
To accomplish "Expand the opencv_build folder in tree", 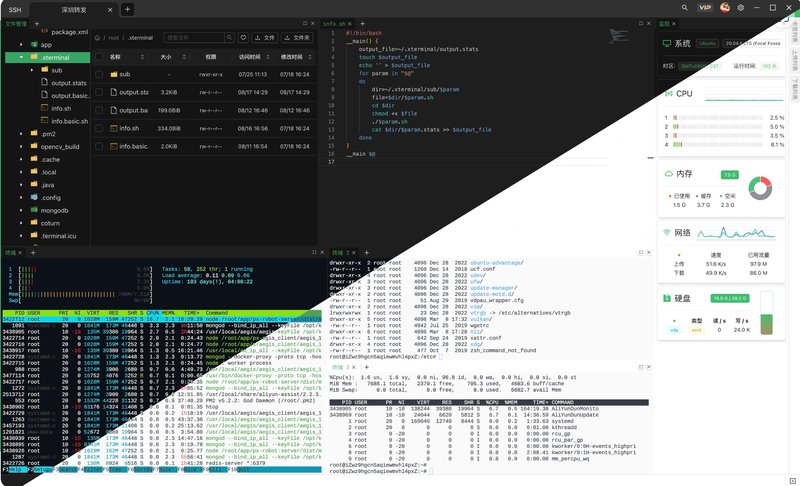I will (x=22, y=146).
